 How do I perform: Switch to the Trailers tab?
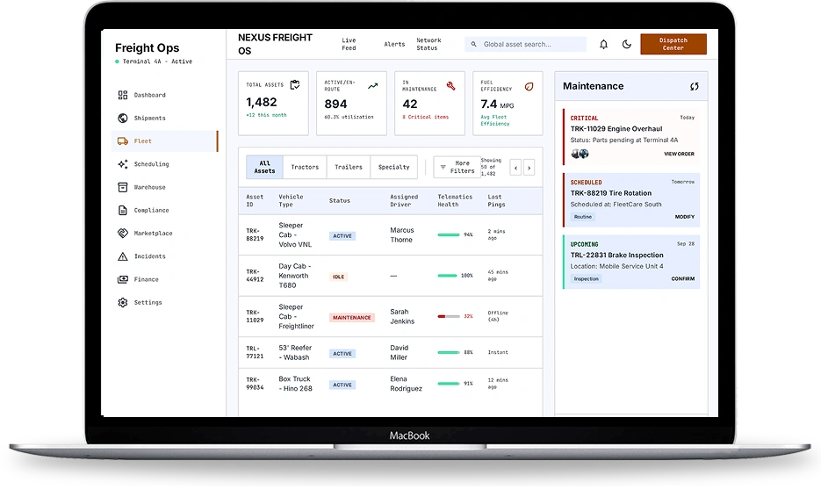point(349,167)
